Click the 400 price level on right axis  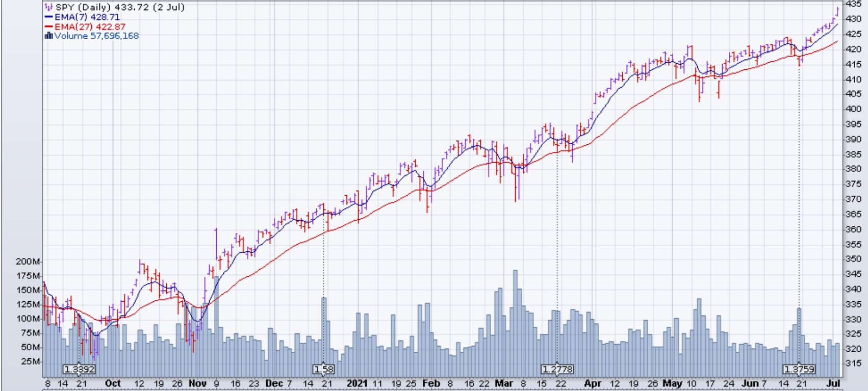[853, 109]
